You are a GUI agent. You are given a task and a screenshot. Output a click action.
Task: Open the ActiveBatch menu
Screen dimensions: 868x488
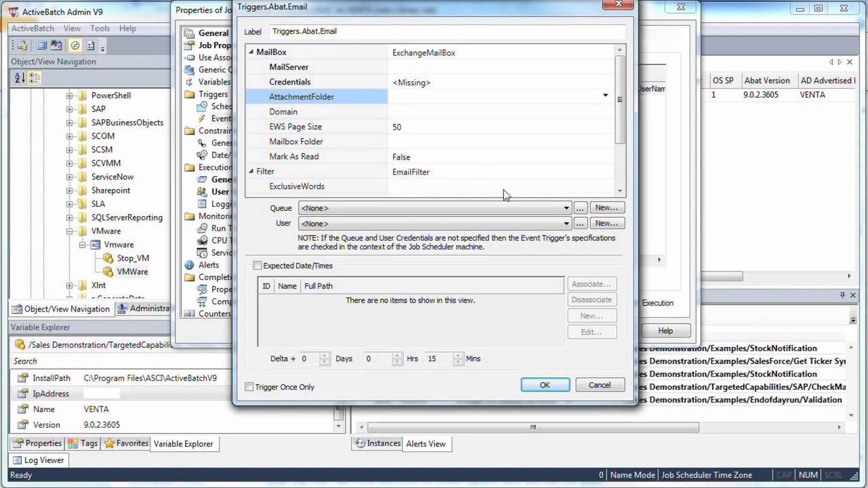(33, 28)
